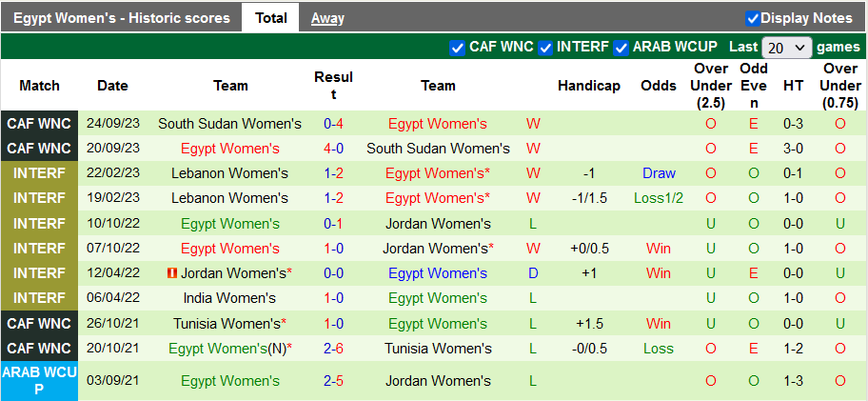Uncheck the CAF WNC filter checkbox

pyautogui.click(x=457, y=47)
